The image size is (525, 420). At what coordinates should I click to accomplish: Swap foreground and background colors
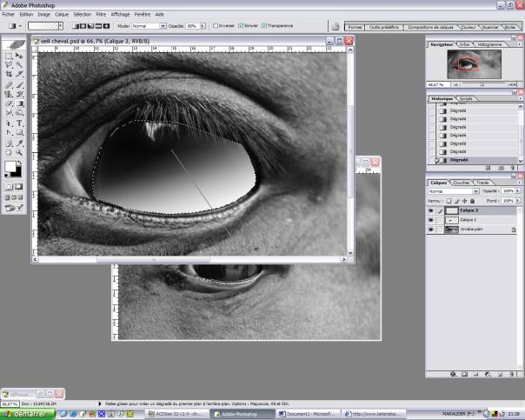click(x=19, y=163)
